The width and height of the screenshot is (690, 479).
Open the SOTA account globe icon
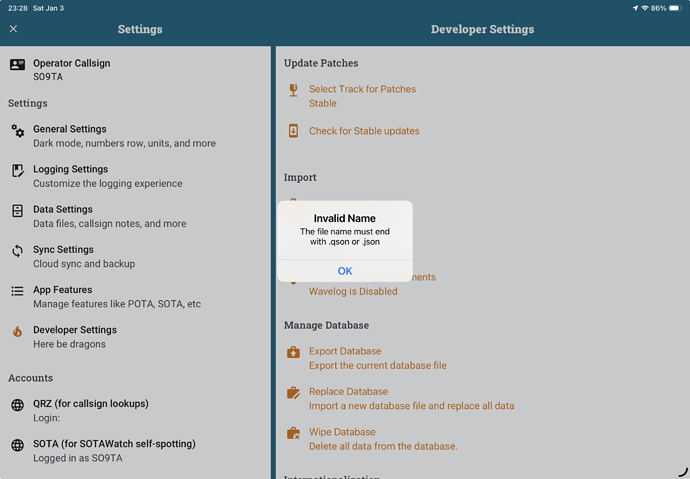[17, 445]
